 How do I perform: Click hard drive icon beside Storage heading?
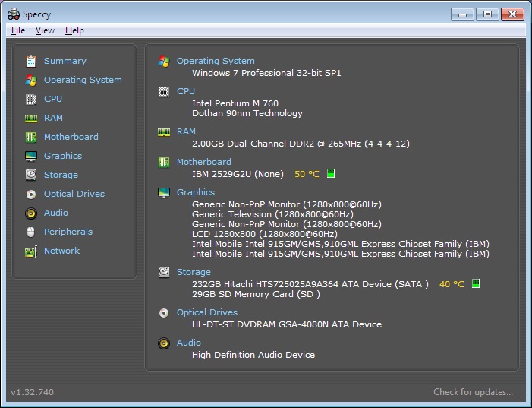click(164, 272)
